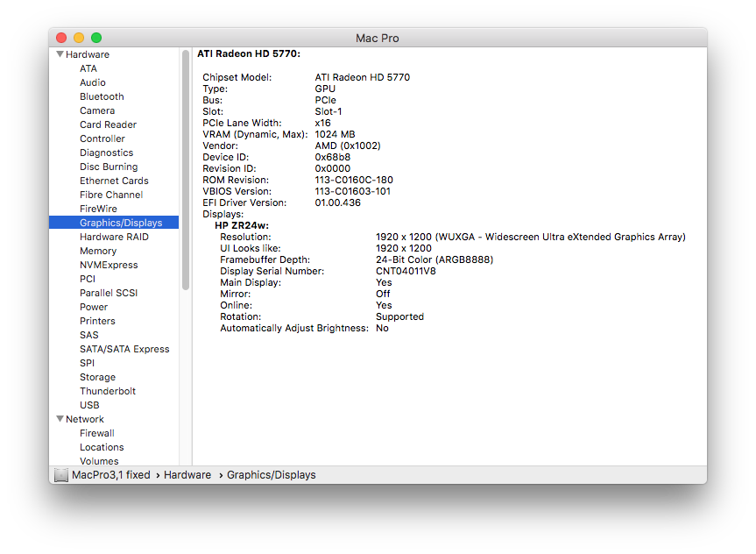Zoom the window with green button
The width and height of the screenshot is (756, 554).
[x=96, y=38]
